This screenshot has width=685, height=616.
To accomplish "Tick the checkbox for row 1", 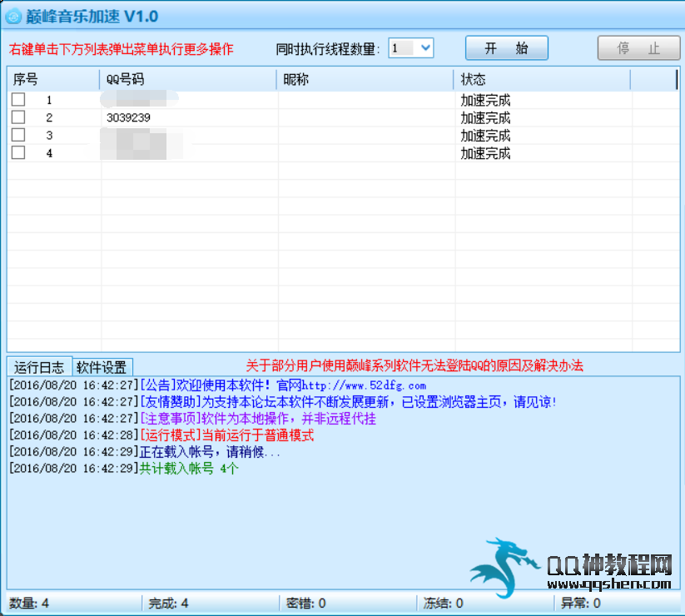I will click(x=18, y=100).
